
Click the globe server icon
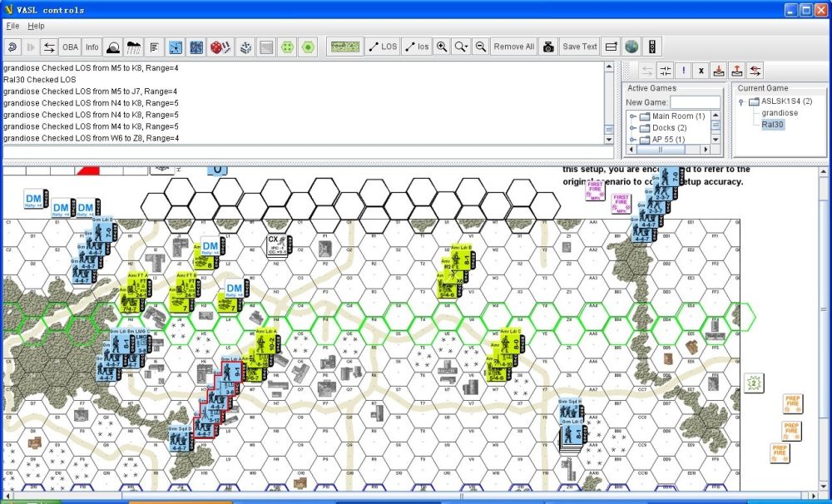(631, 47)
